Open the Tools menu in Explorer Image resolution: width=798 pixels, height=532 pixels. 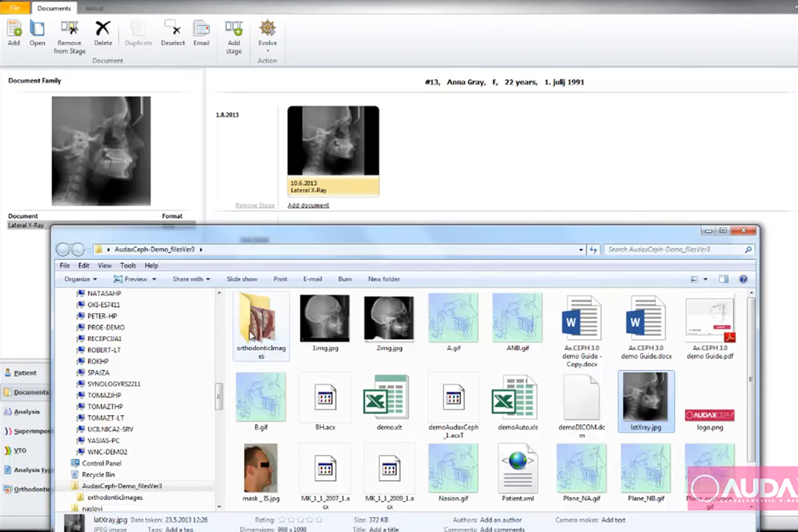tap(128, 265)
